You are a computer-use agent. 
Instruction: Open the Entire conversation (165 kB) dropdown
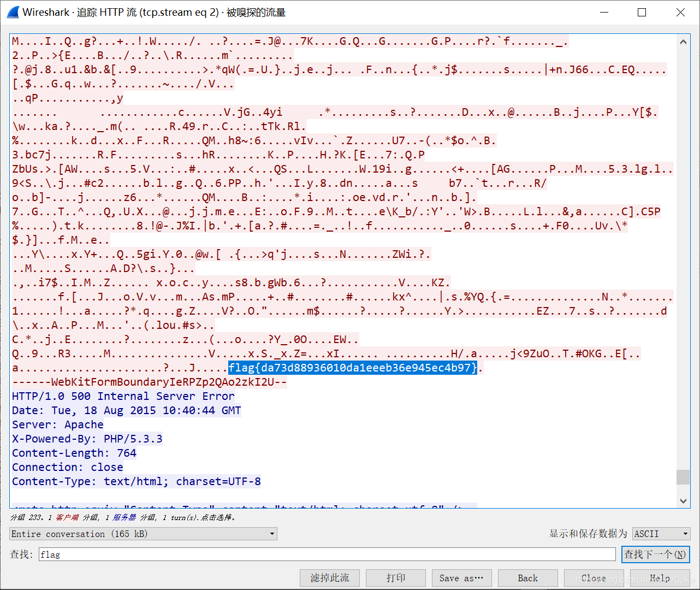(x=143, y=534)
